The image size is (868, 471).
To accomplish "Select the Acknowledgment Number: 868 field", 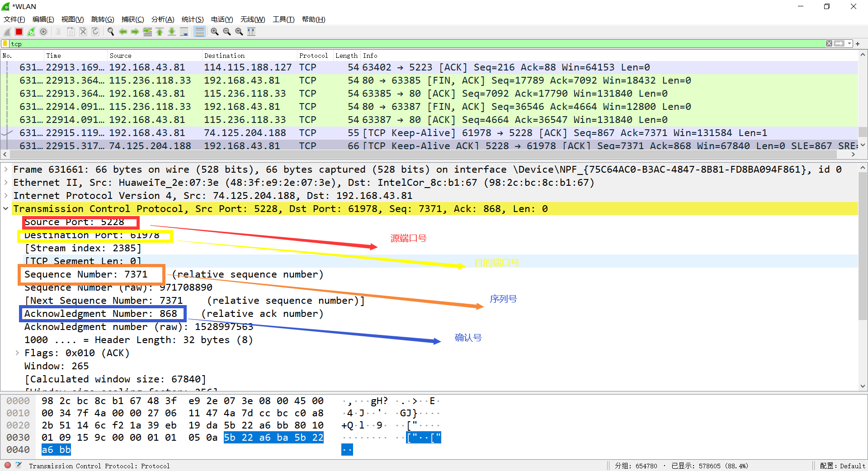I will 101,314.
